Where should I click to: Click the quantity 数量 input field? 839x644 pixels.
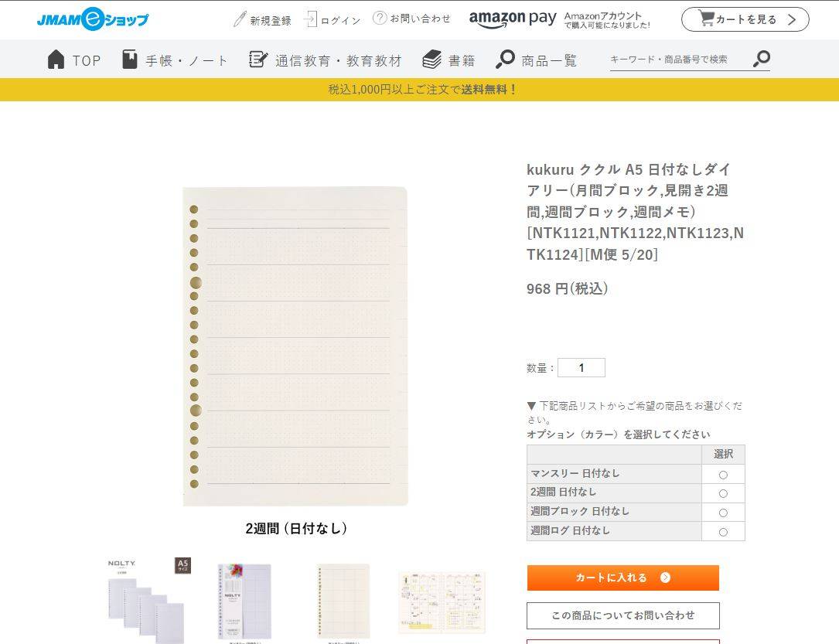tap(582, 368)
